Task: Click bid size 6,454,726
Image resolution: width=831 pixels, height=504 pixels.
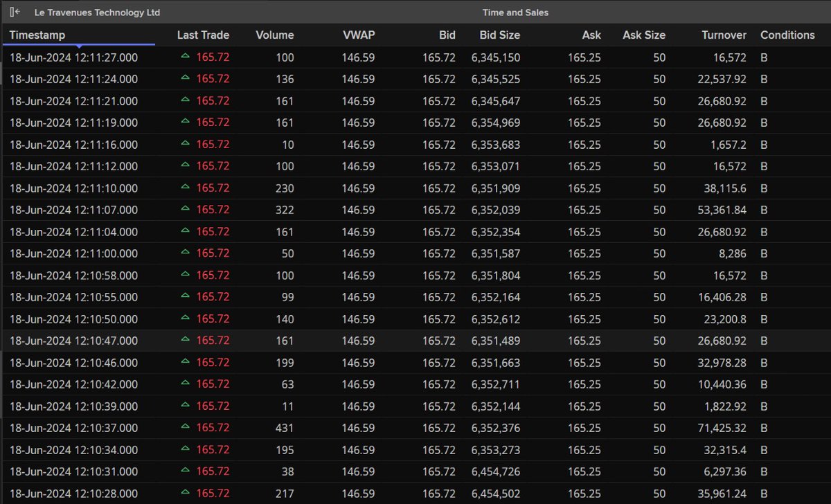Action: 496,472
